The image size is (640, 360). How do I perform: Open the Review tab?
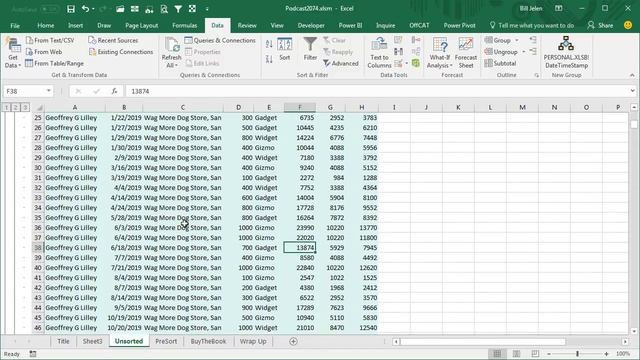pyautogui.click(x=247, y=25)
